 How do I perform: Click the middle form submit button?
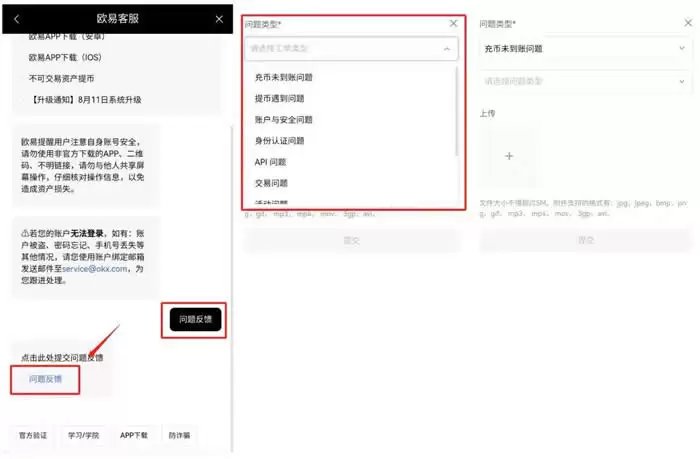352,240
